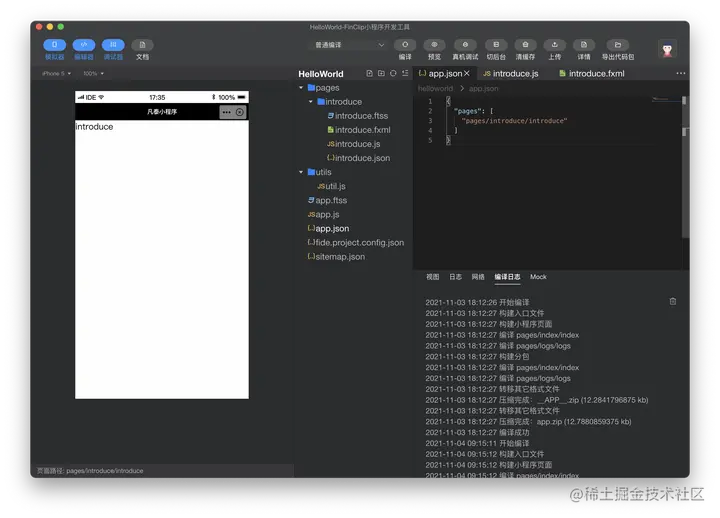720x518 pixels.
Task: Click the introduce text in simulator page
Action: tap(94, 127)
